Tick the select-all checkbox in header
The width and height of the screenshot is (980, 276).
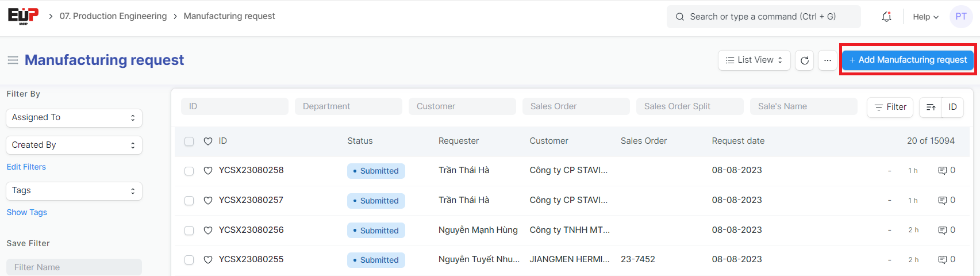(189, 141)
